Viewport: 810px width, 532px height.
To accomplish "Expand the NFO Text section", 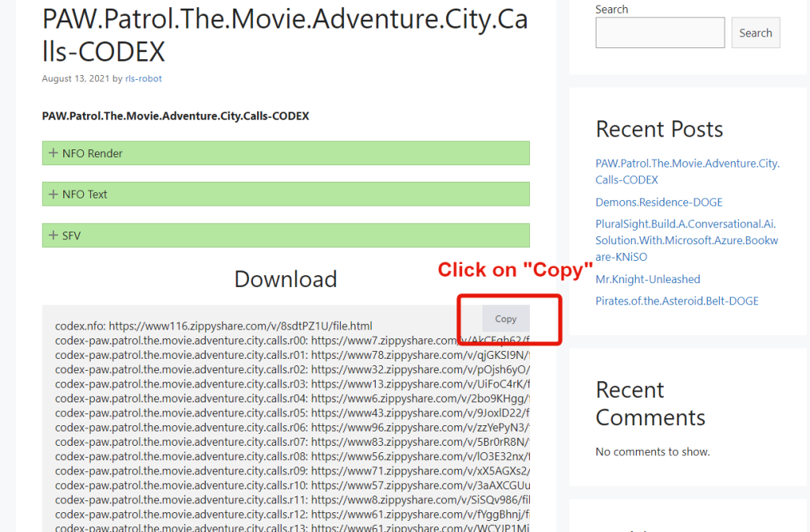I will coord(286,194).
